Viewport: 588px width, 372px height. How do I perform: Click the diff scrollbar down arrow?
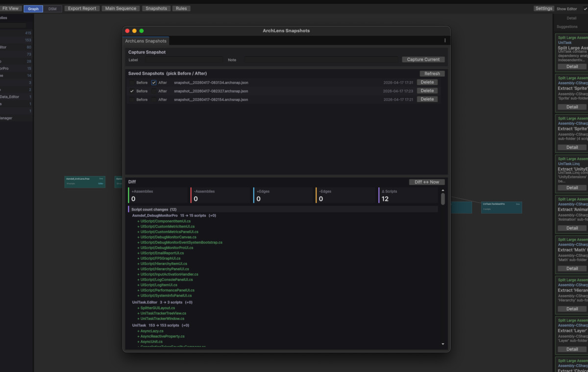pos(443,344)
